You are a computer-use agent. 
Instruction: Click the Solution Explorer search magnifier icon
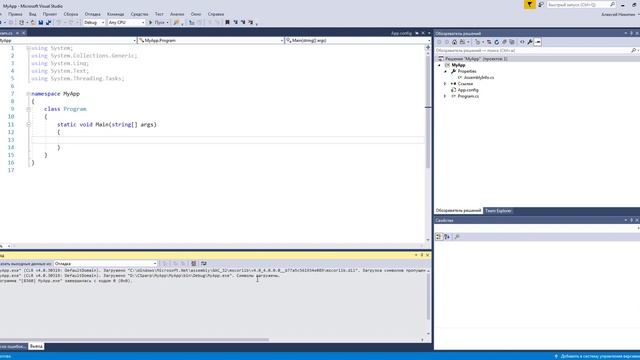click(x=634, y=51)
